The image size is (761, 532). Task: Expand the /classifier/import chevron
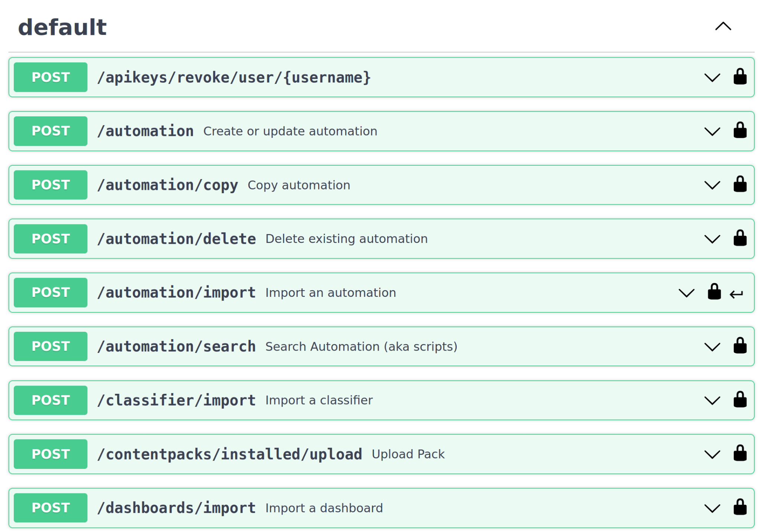coord(712,400)
